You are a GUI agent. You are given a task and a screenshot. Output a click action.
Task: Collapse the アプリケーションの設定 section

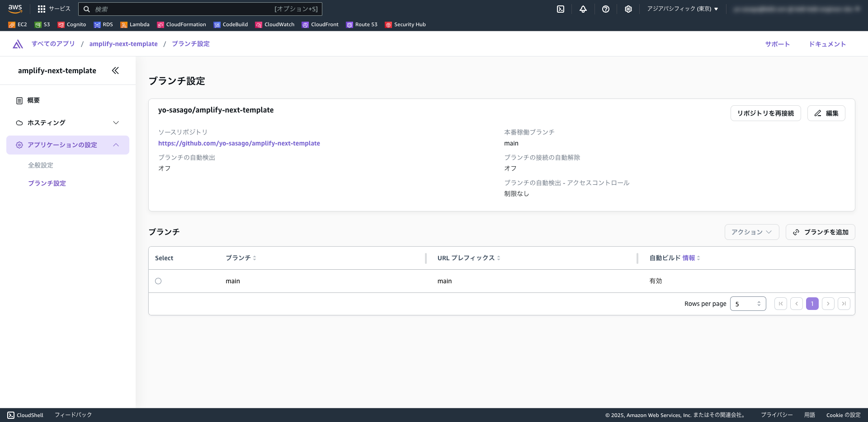(x=116, y=145)
